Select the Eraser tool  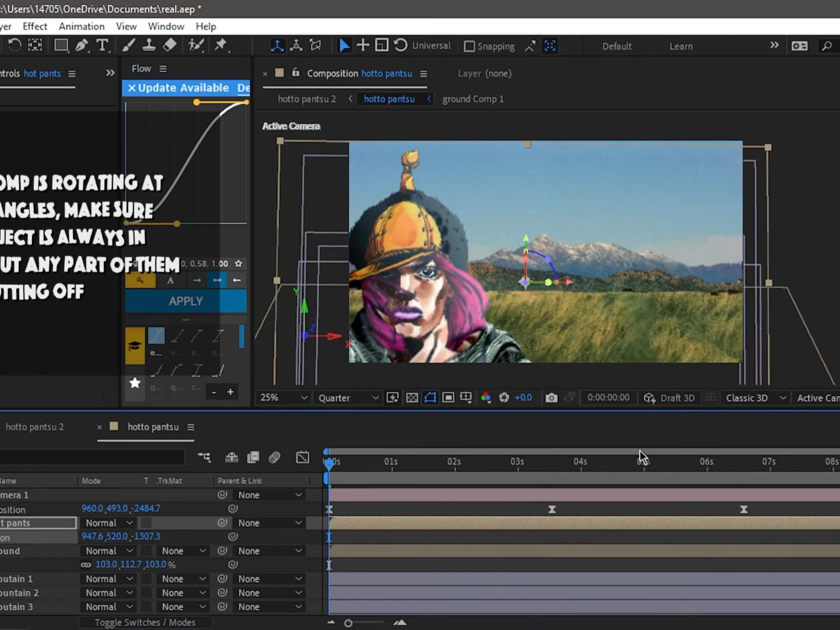tap(170, 45)
